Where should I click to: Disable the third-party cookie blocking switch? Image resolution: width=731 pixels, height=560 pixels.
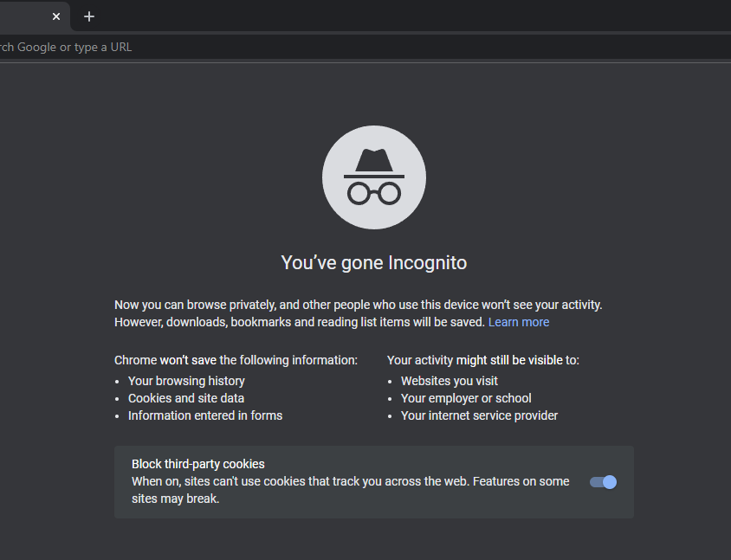pyautogui.click(x=603, y=482)
